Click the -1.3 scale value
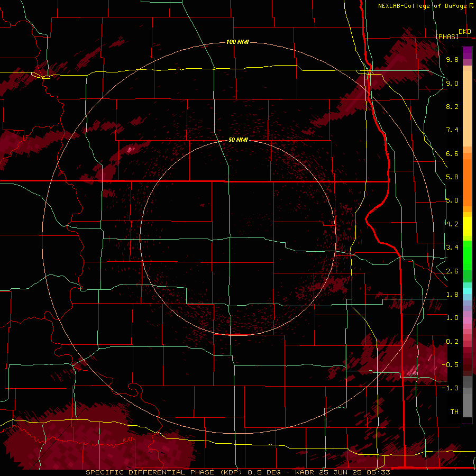This screenshot has height=476, width=476. click(450, 388)
